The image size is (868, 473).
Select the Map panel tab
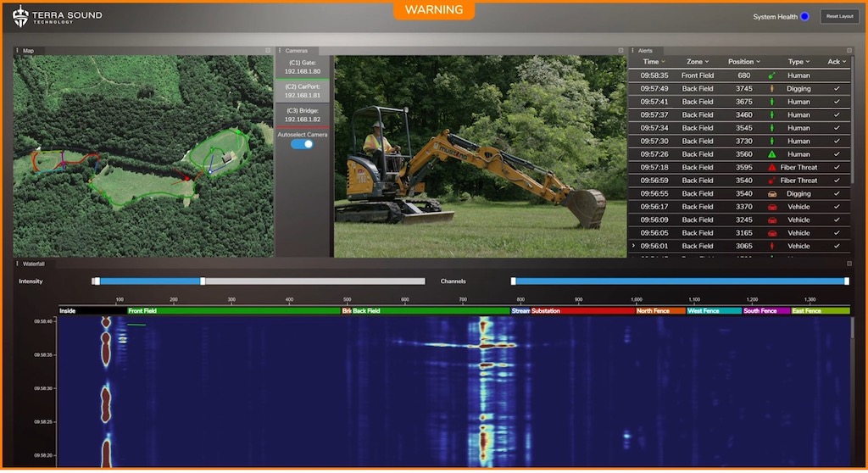[x=28, y=50]
